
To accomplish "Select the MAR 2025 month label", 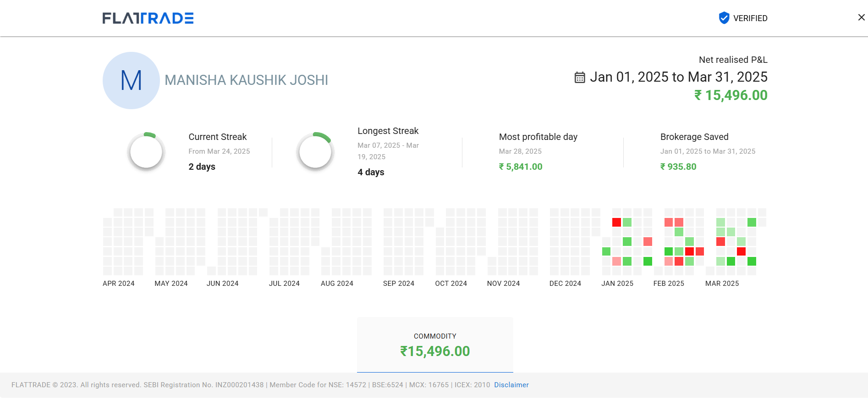I will click(x=722, y=284).
